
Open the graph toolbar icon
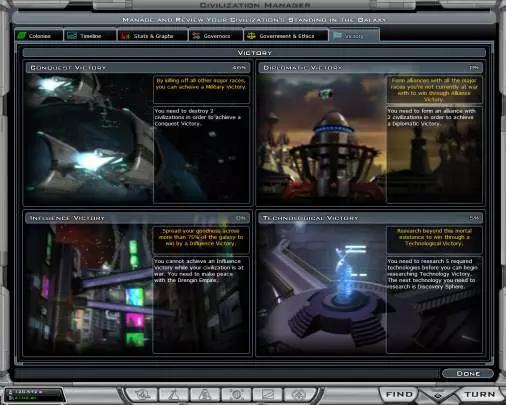(x=268, y=395)
